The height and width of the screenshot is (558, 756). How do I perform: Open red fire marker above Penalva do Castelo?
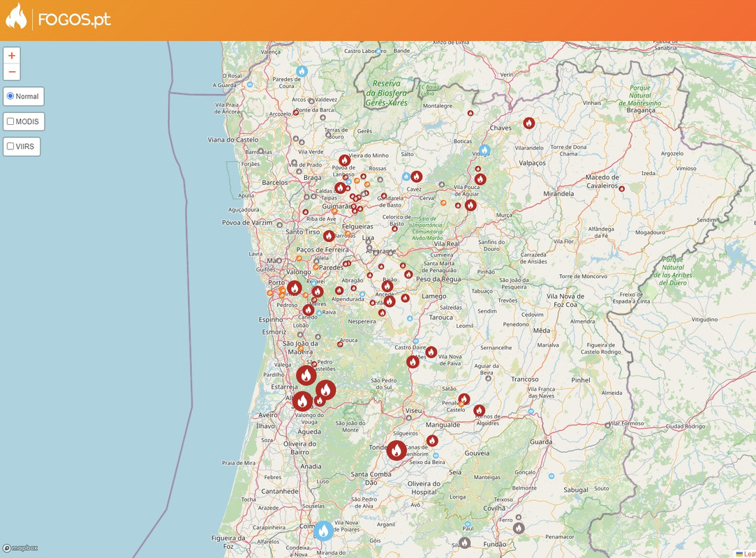tap(464, 399)
